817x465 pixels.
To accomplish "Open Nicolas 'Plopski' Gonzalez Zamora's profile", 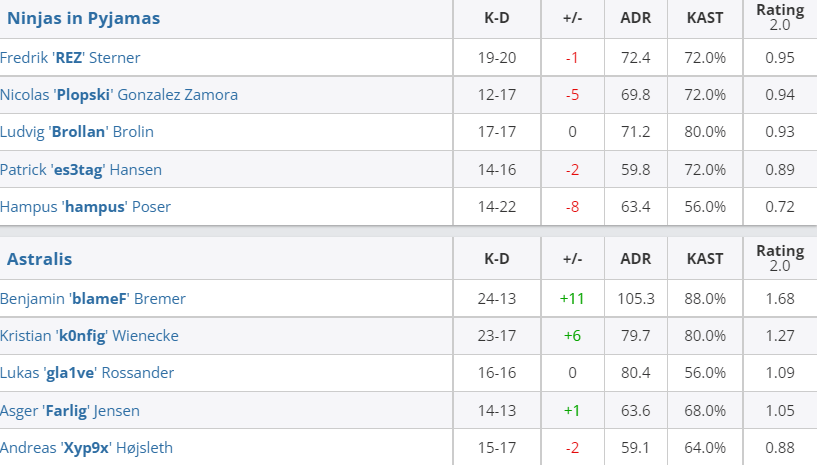I will [119, 95].
